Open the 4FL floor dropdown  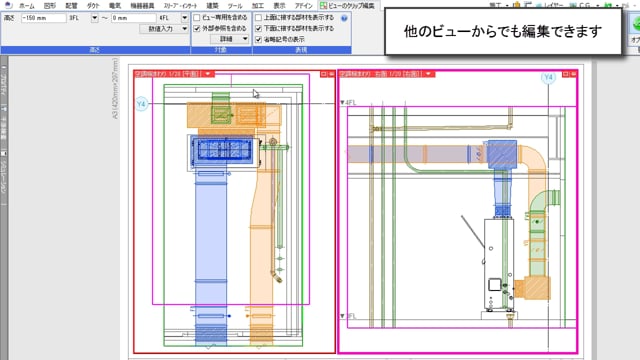[184, 18]
